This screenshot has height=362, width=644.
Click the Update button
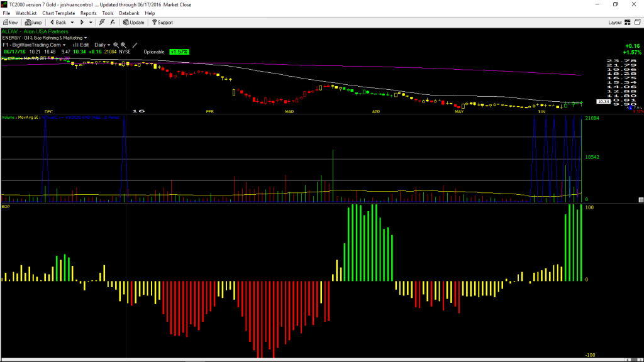[x=134, y=23]
